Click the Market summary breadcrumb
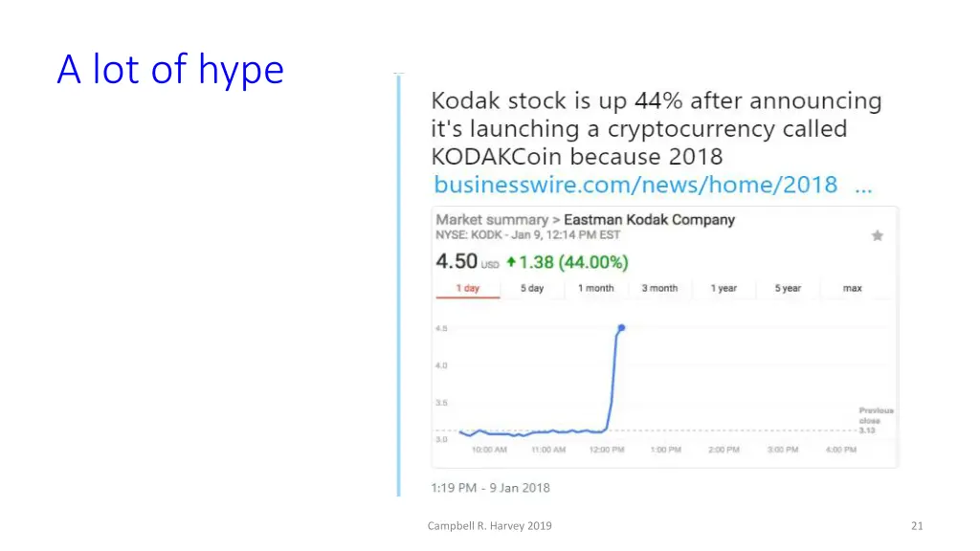The width and height of the screenshot is (980, 551). click(492, 220)
